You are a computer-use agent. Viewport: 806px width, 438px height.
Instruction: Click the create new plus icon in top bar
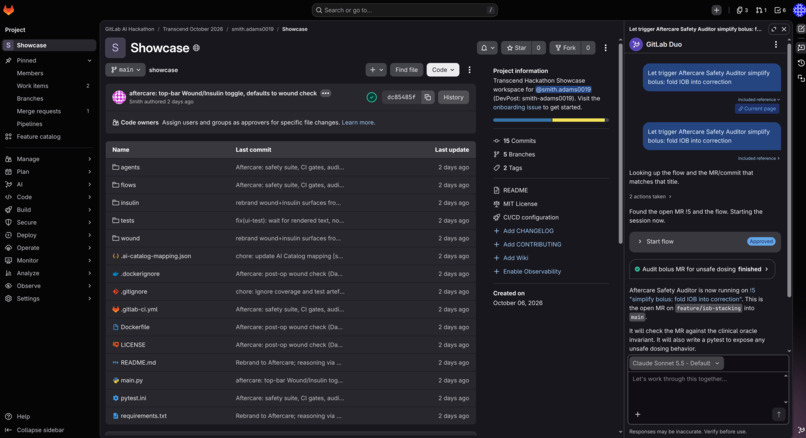tap(716, 10)
